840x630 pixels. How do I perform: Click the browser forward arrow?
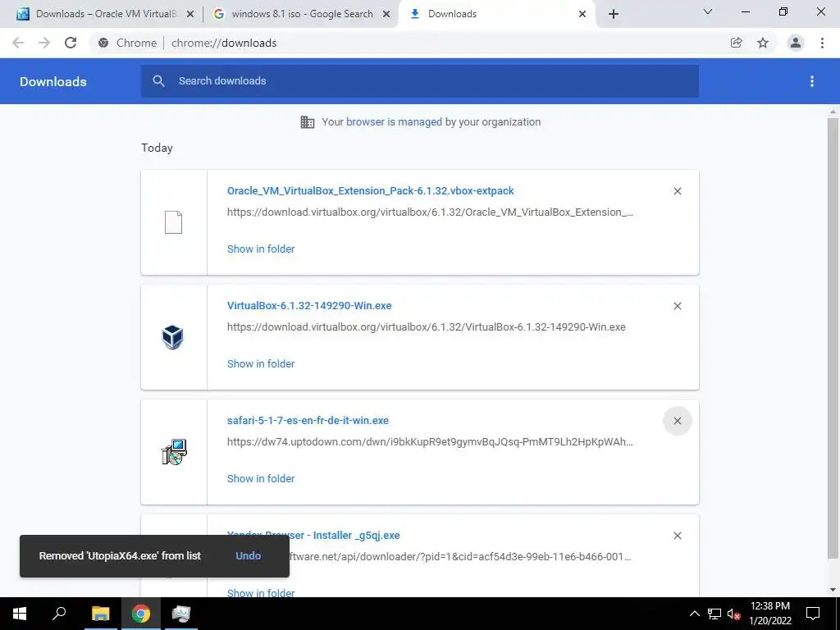tap(44, 43)
